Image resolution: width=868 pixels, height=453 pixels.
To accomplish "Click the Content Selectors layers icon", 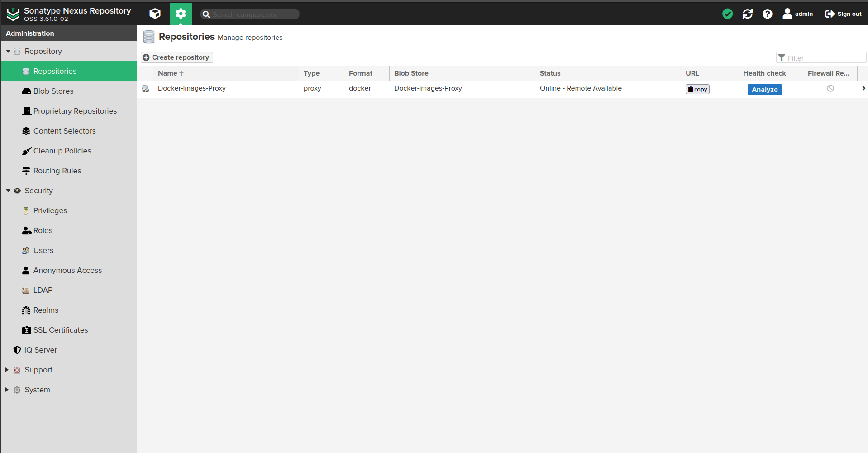I will (x=26, y=131).
